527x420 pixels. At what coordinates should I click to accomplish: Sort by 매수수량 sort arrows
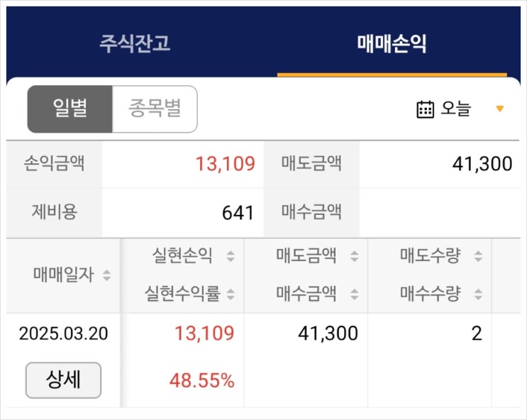(x=478, y=293)
